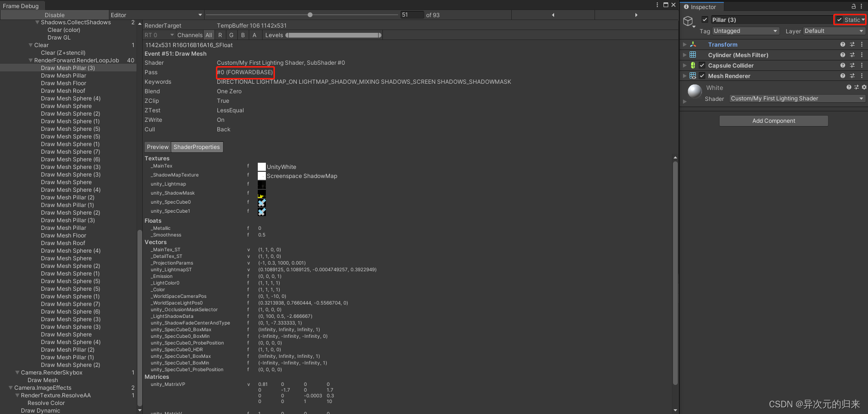
Task: Collapse the RenderForward.RenderLoopJob tree node
Action: (x=31, y=60)
